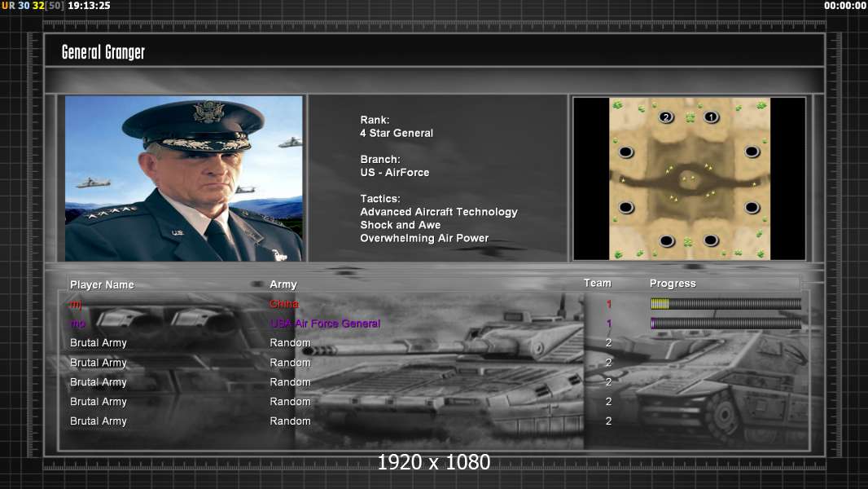Click 'Random' army in last Brutal Army row
The image size is (868, 489).
tap(290, 421)
